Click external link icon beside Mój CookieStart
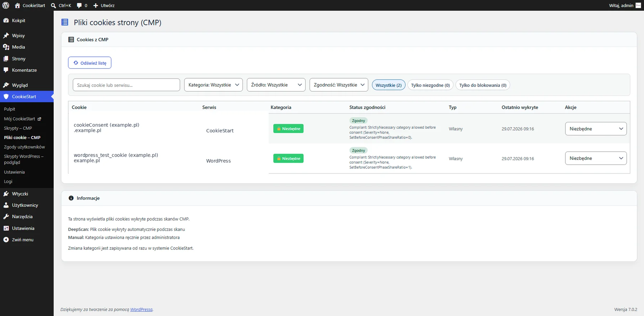Image resolution: width=644 pixels, height=316 pixels. pos(39,119)
